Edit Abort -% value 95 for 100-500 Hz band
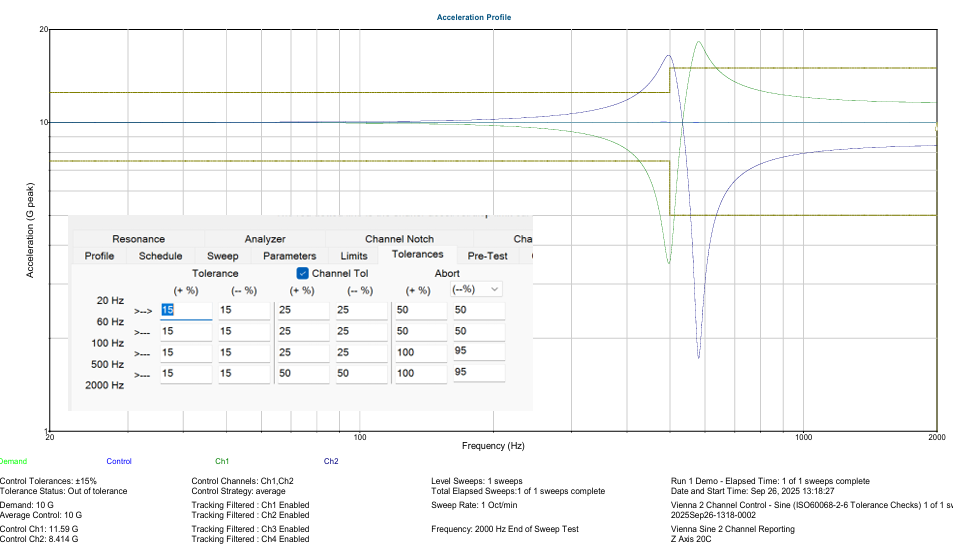The image size is (953, 546). (479, 351)
